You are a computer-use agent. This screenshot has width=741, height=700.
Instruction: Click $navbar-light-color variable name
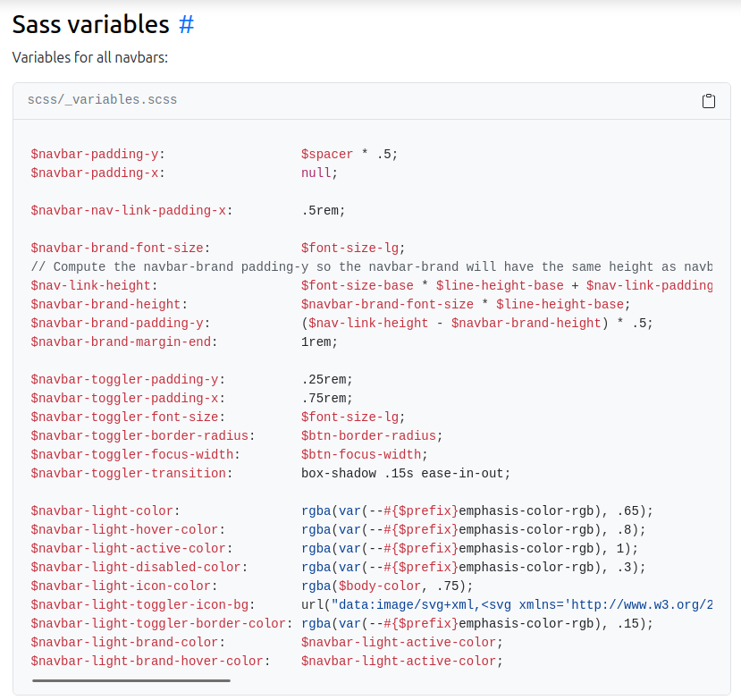(x=102, y=511)
